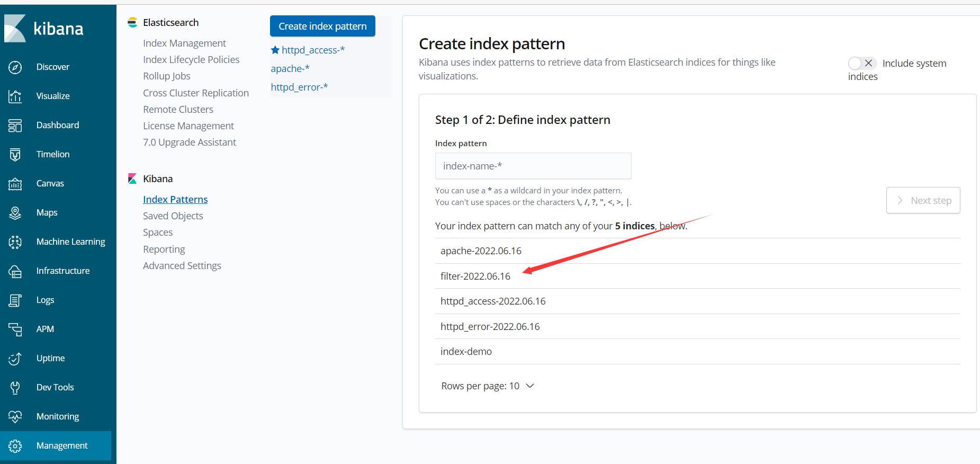Open Visualize chart icon in sidebar
Image resolution: width=980 pixels, height=464 pixels.
tap(15, 96)
